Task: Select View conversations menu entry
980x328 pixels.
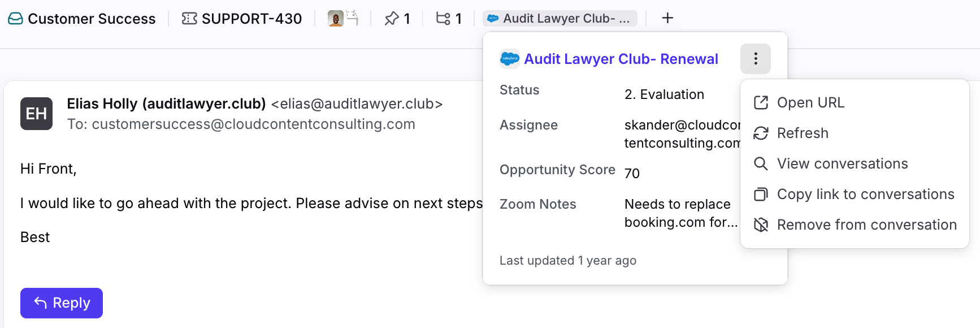Action: point(842,163)
